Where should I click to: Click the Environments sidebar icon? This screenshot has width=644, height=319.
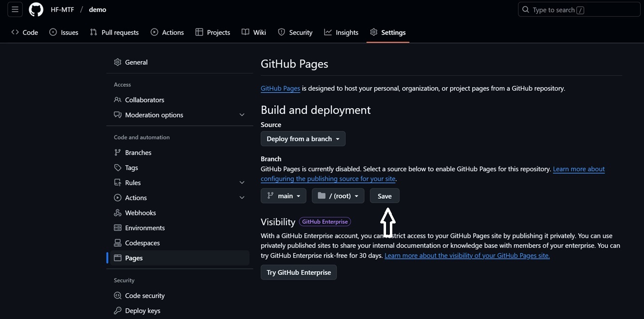(x=117, y=228)
